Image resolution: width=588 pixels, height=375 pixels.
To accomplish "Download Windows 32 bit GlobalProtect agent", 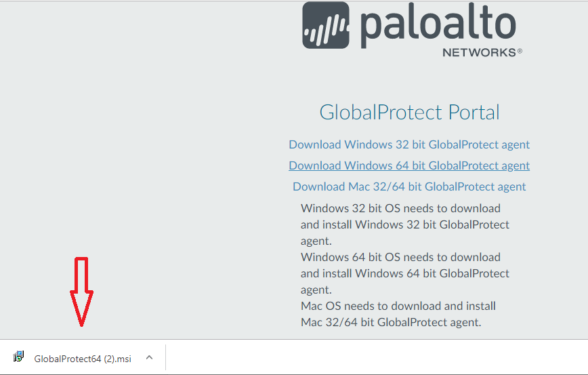I will click(409, 144).
